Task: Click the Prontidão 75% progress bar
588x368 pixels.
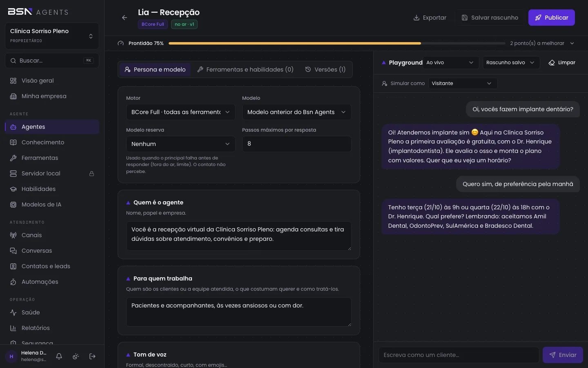Action: click(x=337, y=43)
